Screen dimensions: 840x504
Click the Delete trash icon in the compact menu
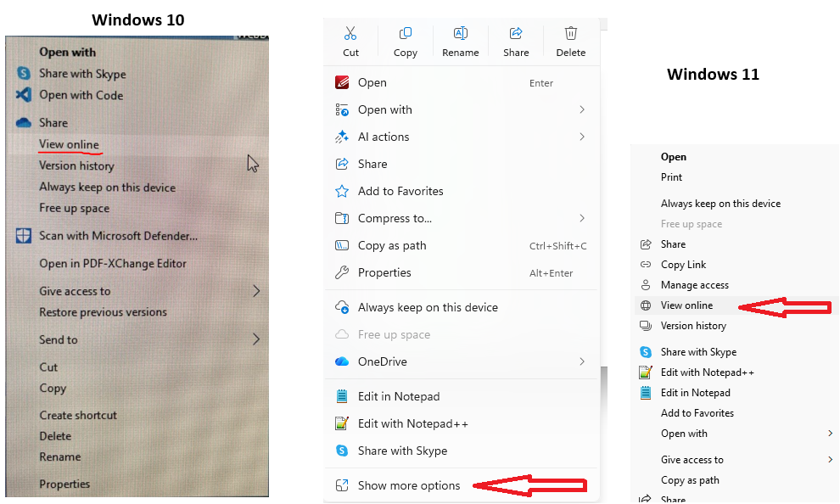[x=571, y=34]
